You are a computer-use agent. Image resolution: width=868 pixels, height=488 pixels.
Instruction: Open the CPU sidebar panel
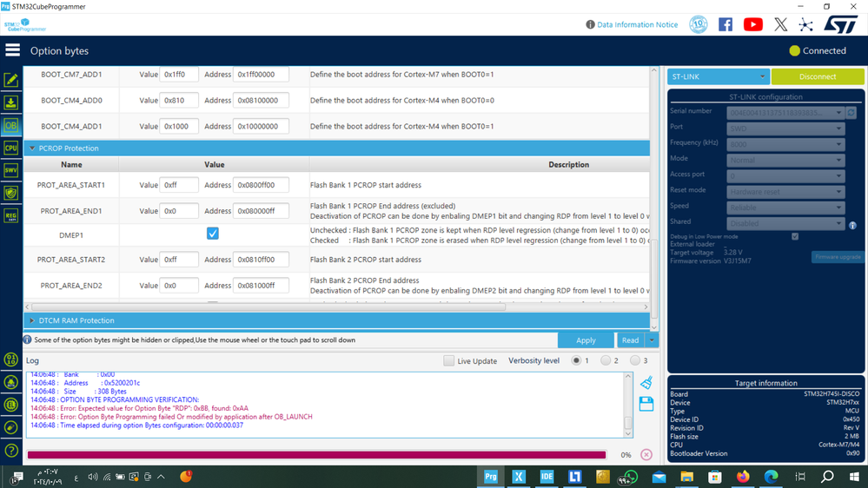click(11, 148)
